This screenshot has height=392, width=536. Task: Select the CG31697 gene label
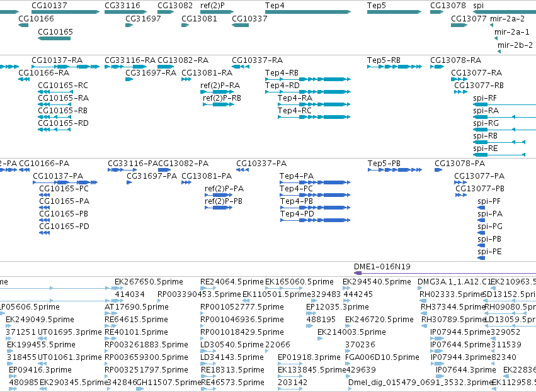click(x=143, y=18)
